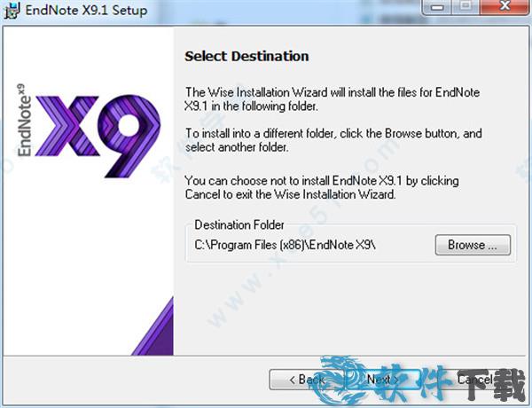Click the vertical EndNote text in the logo
532x408 pixels.
point(25,120)
